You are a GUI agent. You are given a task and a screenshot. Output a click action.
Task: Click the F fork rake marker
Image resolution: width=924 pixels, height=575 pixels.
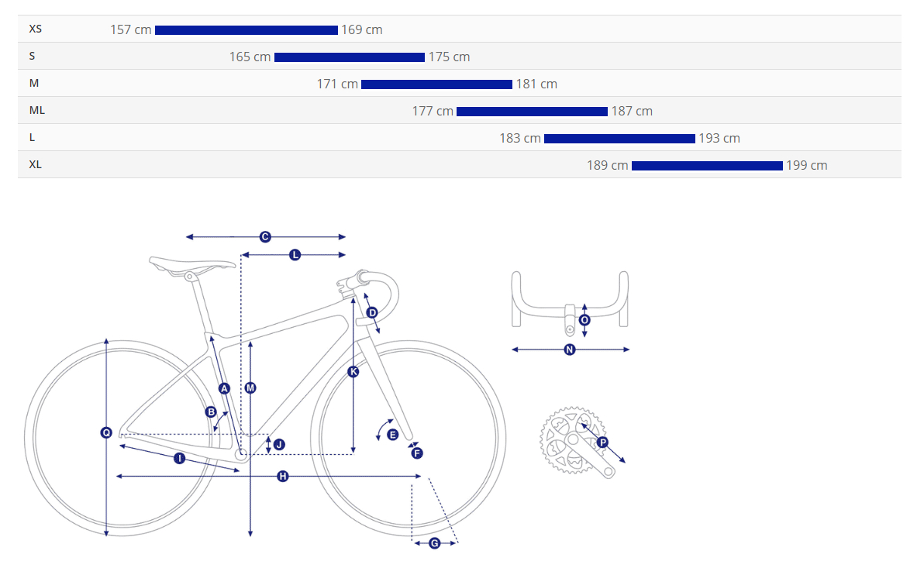click(417, 453)
